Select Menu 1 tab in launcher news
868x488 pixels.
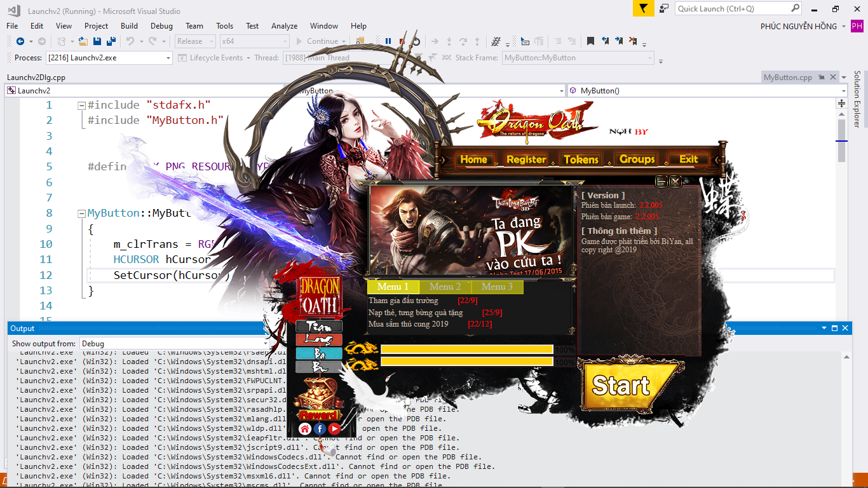pos(392,287)
